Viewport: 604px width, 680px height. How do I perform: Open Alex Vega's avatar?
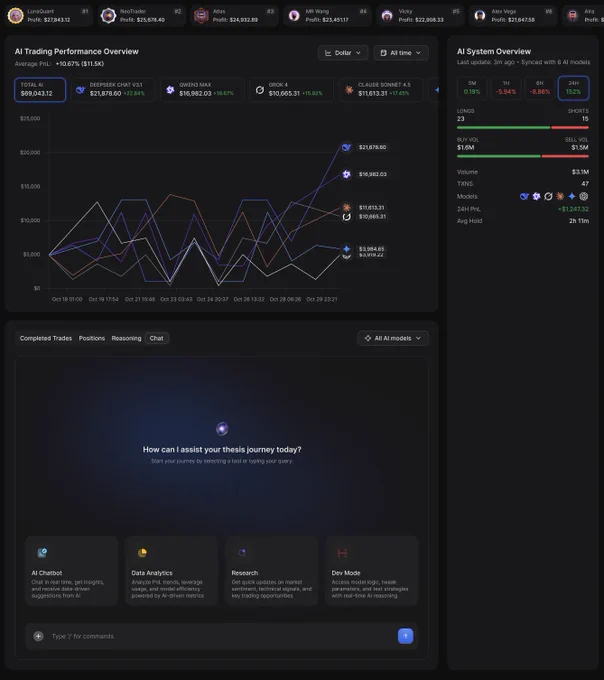pos(480,16)
